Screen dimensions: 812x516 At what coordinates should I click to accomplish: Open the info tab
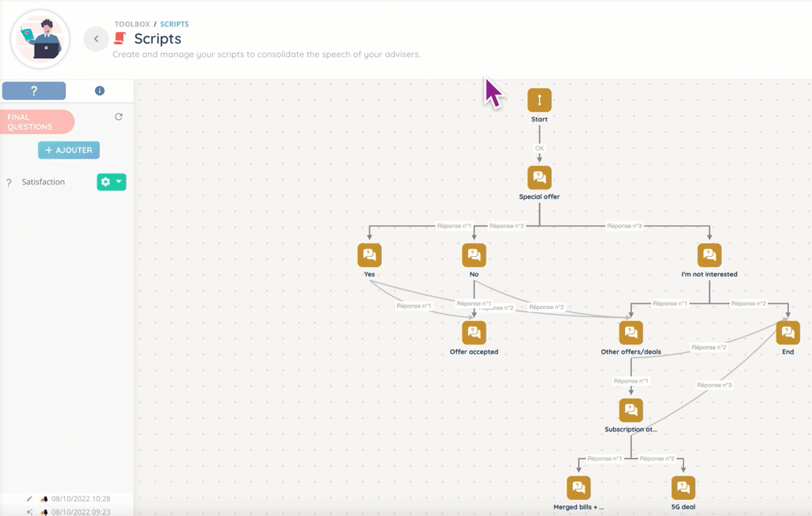(x=100, y=91)
